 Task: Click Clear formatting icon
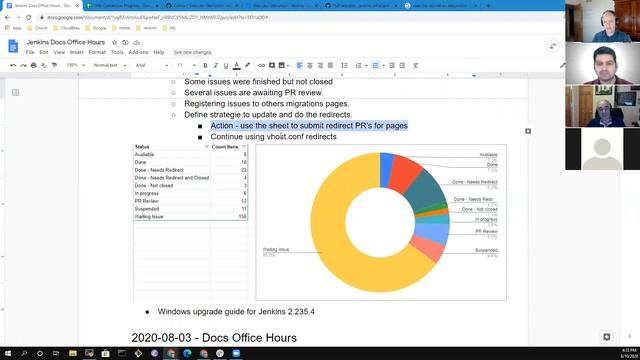click(416, 65)
